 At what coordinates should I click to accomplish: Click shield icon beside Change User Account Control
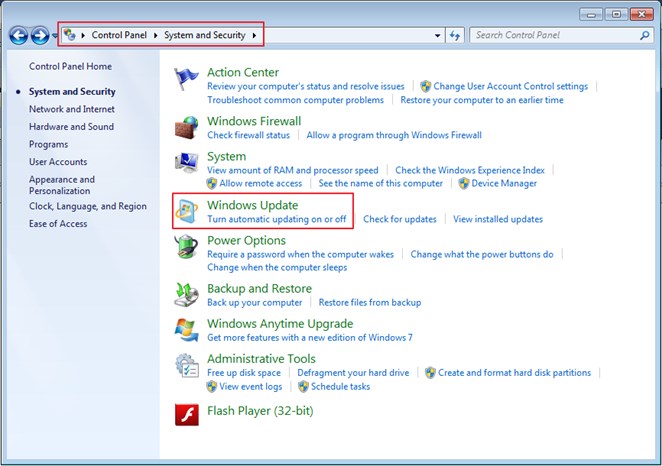pyautogui.click(x=426, y=87)
